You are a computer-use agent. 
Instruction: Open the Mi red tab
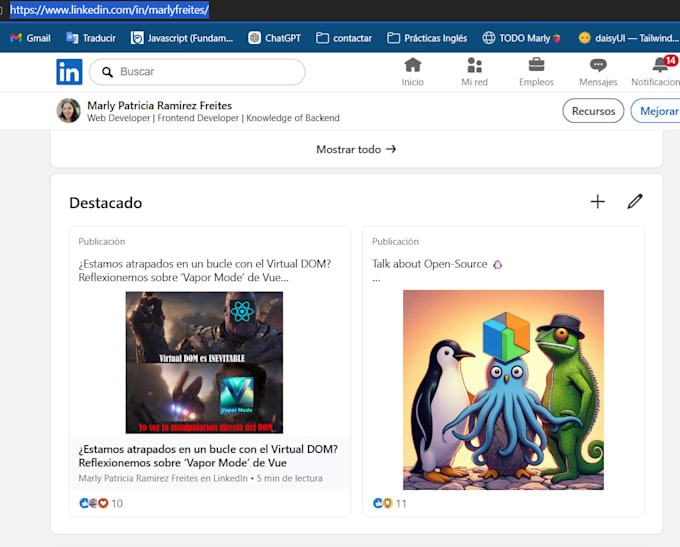point(474,72)
